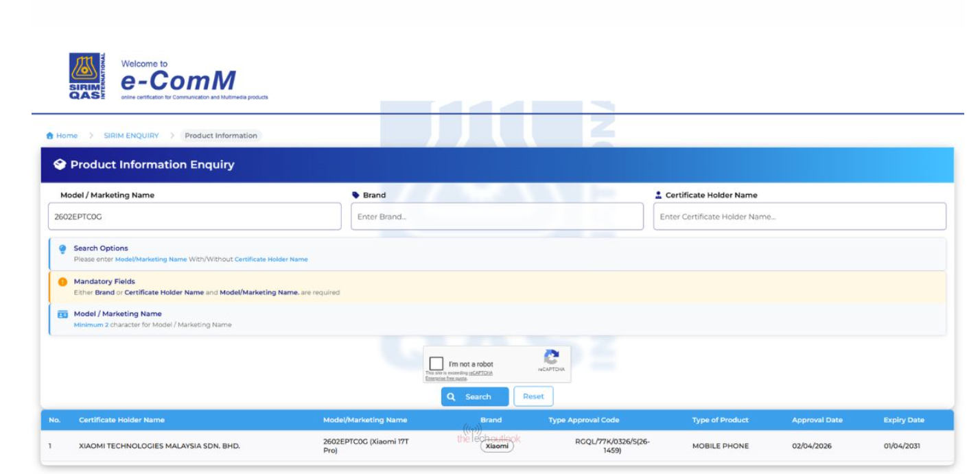
Task: Click the Brand input field
Action: click(497, 216)
